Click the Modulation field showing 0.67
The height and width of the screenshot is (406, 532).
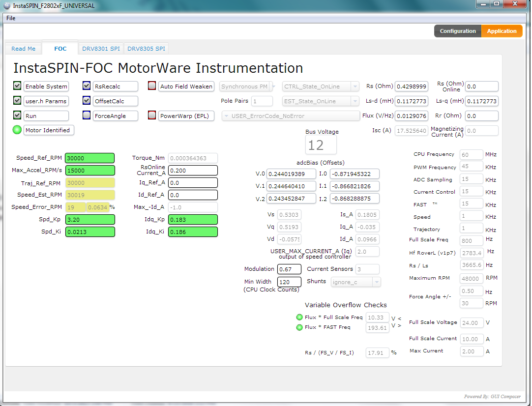289,269
